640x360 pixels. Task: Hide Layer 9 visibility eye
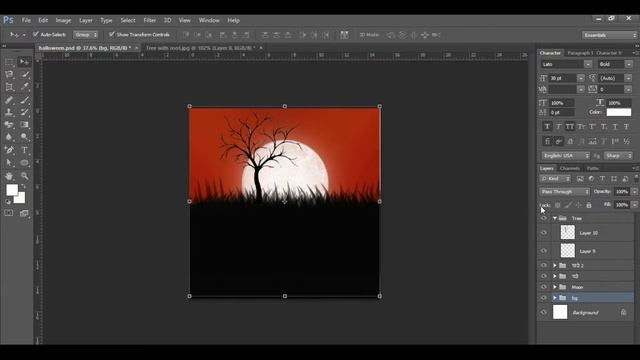[x=544, y=251]
